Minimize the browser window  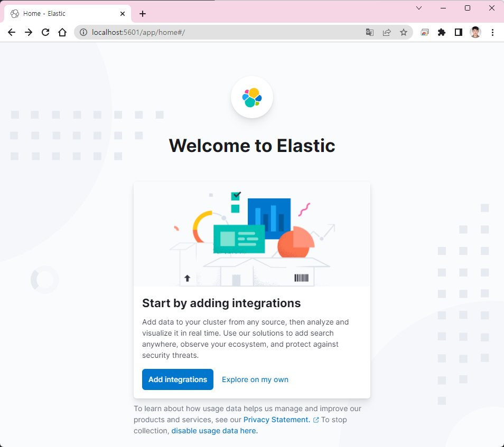tap(443, 8)
